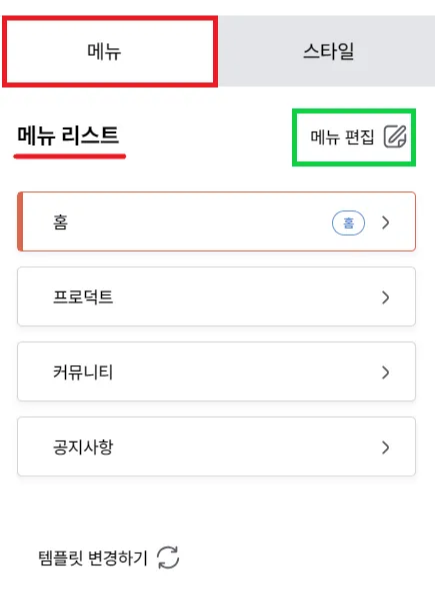Click the pencil edit icon beside 메뉴 편집
Viewport: 435px width, 594px height.
coord(395,136)
